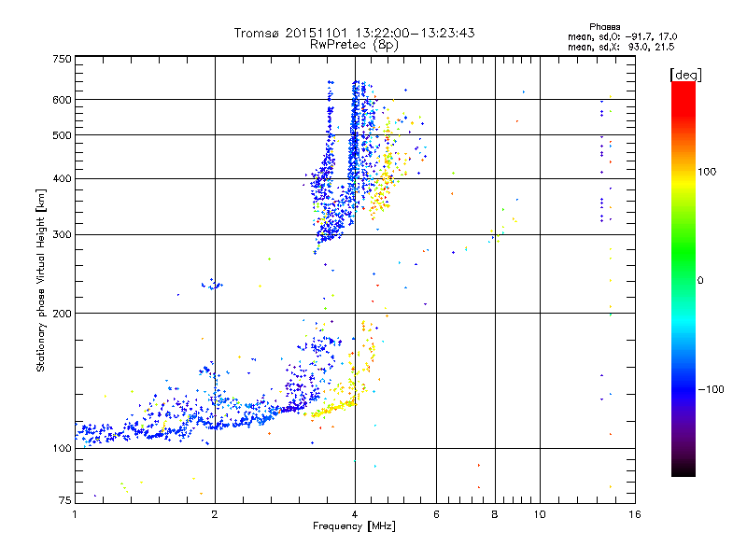747x560 pixels.
Task: Select the 'mean, sd,X: 93.0, 21.5' line
Action: pos(621,47)
